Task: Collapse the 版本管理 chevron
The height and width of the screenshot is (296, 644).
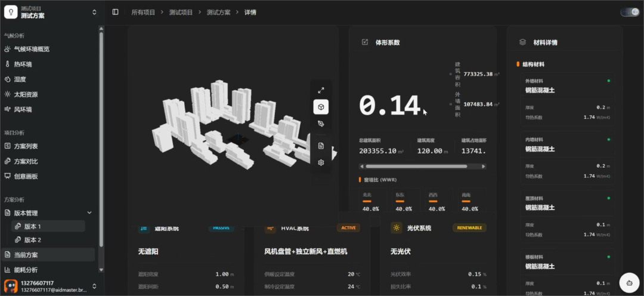Action: click(89, 212)
